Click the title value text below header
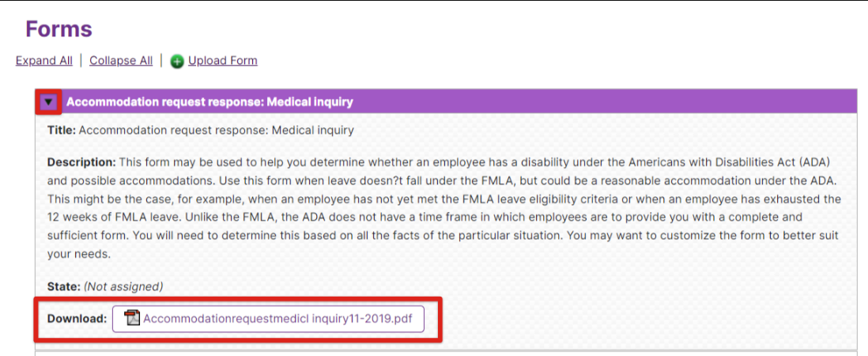Viewport: 868px width, 356px height. pos(217,131)
